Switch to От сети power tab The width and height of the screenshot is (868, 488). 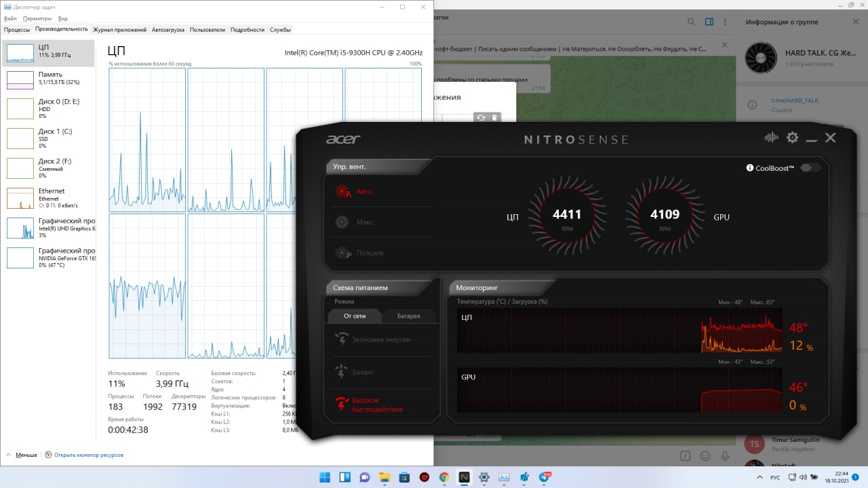coord(355,316)
